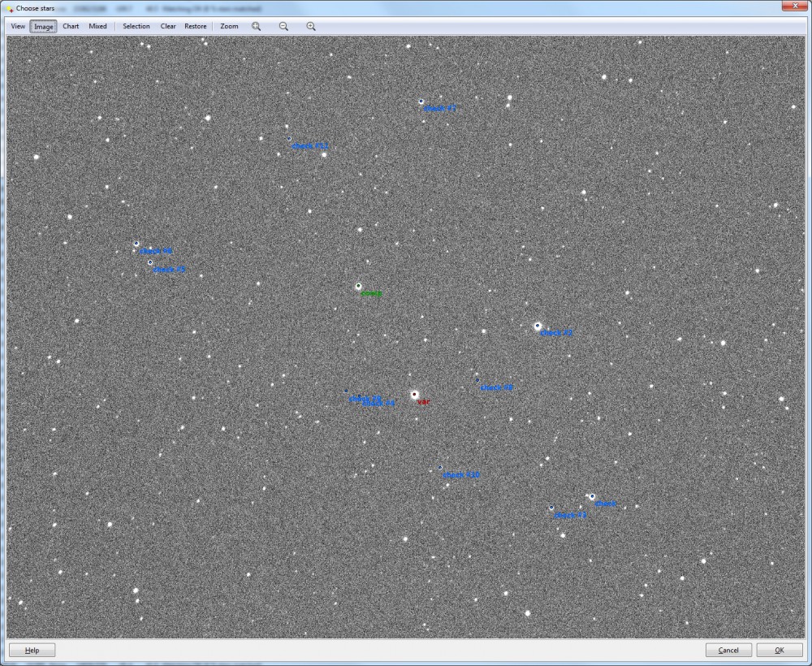Clear the current star selection
This screenshot has height=666, width=812.
point(168,26)
